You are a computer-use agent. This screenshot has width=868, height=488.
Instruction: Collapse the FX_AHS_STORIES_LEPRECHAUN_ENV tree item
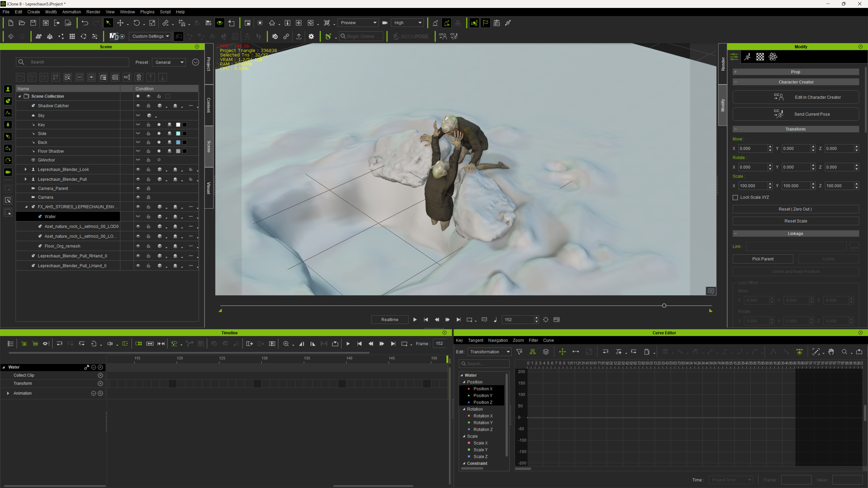pos(26,207)
